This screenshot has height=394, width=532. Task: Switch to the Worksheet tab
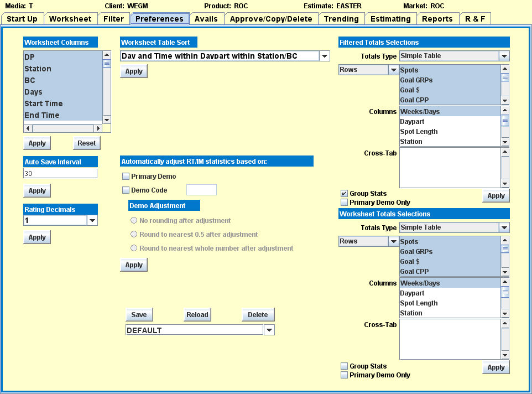(70, 19)
